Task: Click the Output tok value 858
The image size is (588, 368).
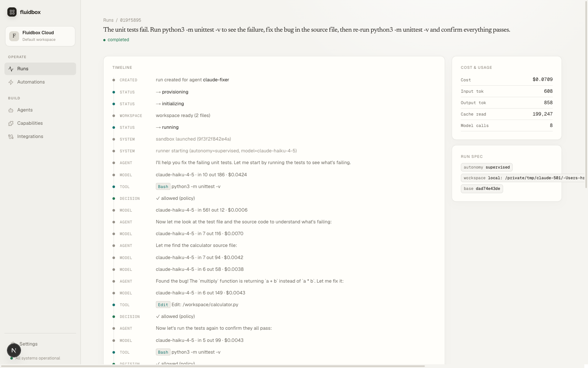Action: click(x=548, y=103)
